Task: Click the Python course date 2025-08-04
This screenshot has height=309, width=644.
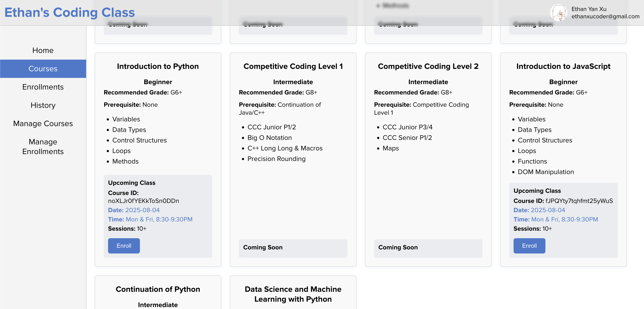Action: pyautogui.click(x=134, y=210)
